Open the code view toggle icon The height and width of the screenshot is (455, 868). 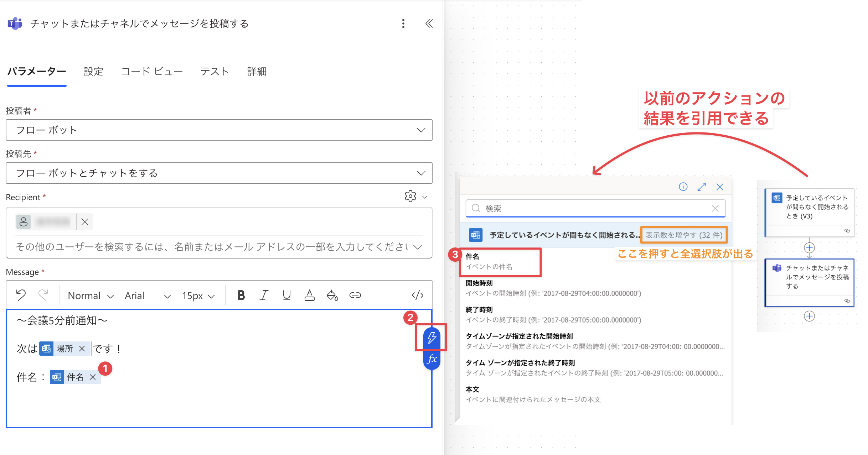pyautogui.click(x=417, y=295)
